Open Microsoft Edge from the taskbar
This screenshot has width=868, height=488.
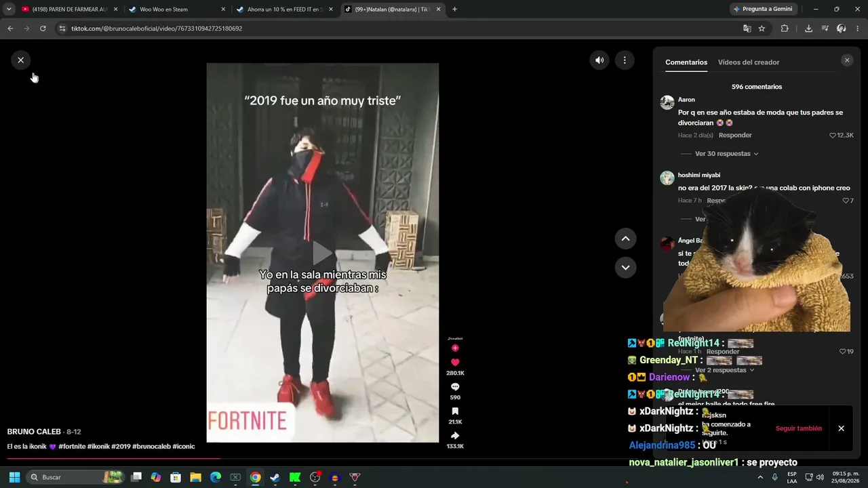(x=215, y=477)
